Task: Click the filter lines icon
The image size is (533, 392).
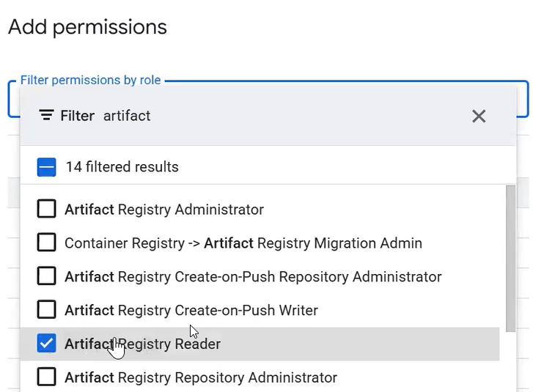Action: 46,116
